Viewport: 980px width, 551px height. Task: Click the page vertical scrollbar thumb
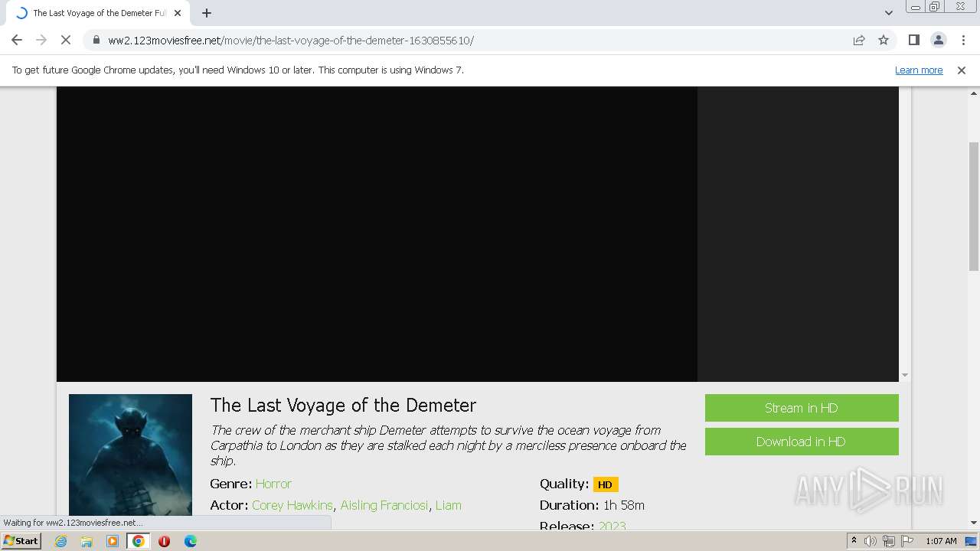[x=974, y=207]
